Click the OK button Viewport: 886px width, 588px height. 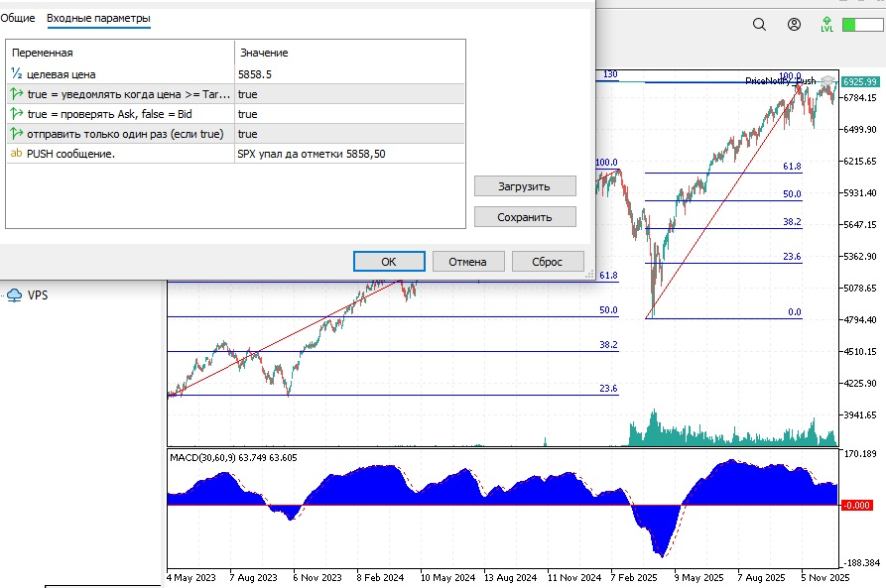click(x=389, y=262)
